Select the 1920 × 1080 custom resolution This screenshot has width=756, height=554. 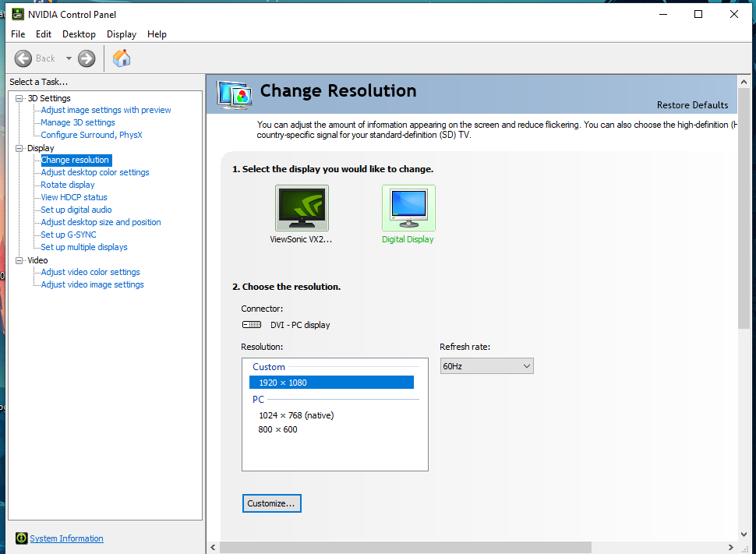pyautogui.click(x=331, y=383)
